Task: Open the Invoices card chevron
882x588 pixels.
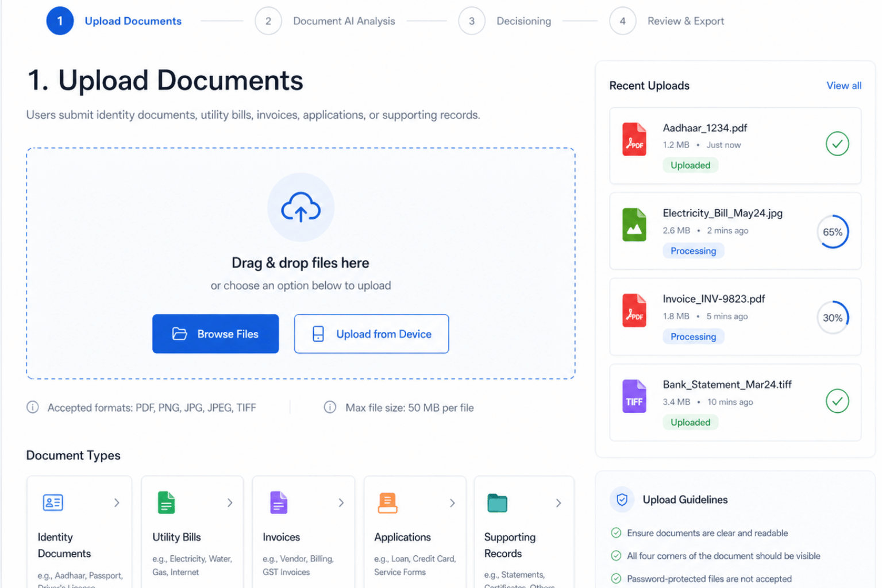Action: tap(341, 502)
